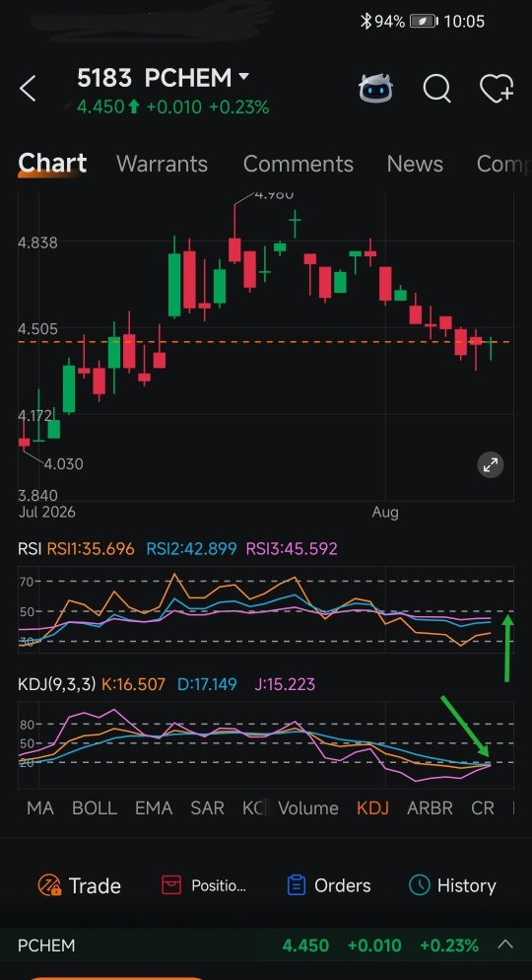Select the SAR indicator
532x980 pixels.
coord(207,807)
